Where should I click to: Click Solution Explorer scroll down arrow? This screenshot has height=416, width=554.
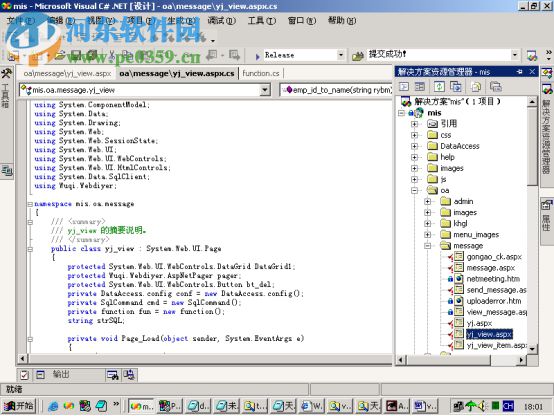(532, 349)
